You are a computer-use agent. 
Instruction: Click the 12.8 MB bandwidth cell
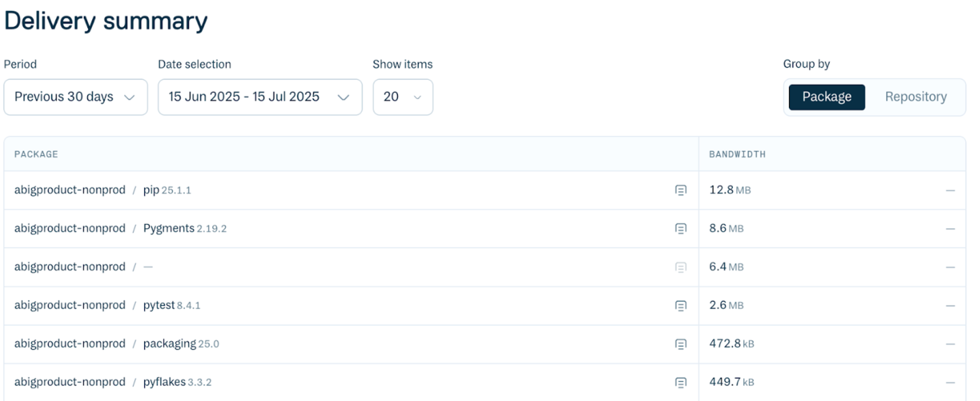tap(730, 190)
